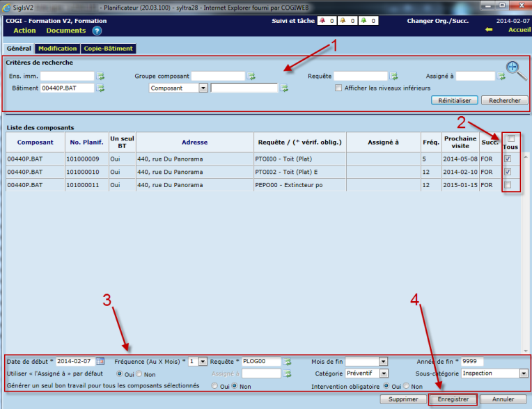Click lookup icon beside Requête PLOG00 field
The width and height of the screenshot is (532, 409).
[x=287, y=361]
